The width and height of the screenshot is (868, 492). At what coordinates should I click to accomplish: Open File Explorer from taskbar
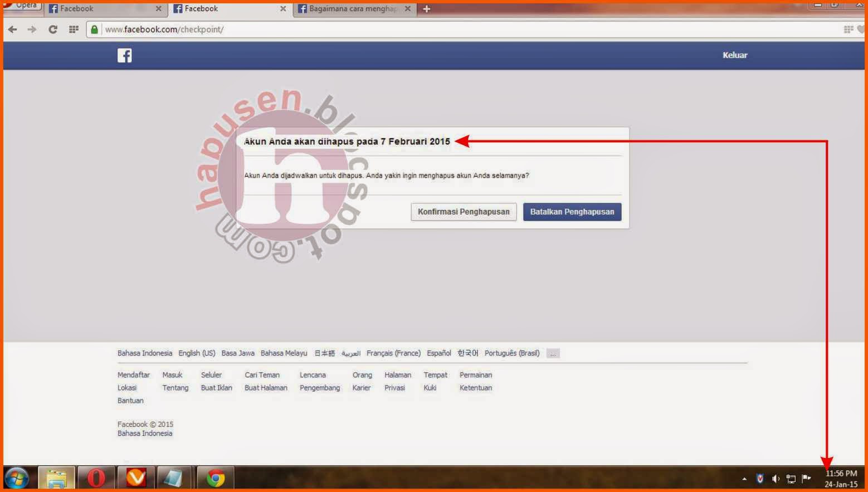tap(56, 479)
